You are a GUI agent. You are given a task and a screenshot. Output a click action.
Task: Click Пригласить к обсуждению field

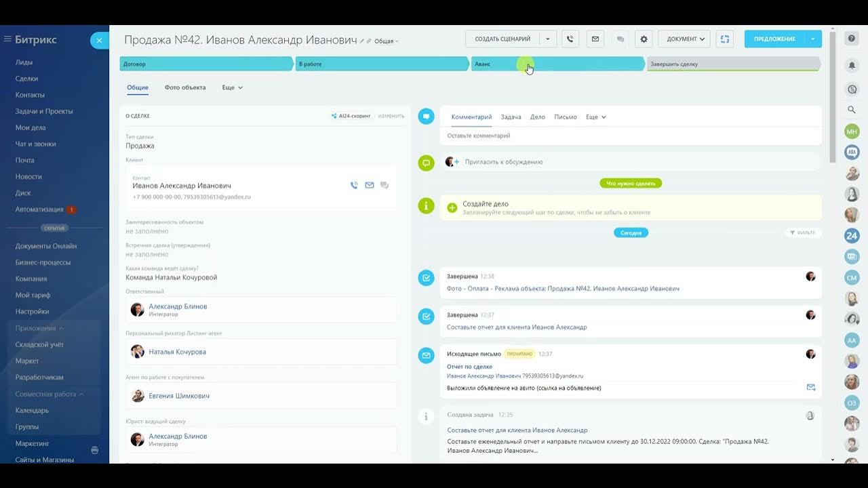click(x=631, y=162)
